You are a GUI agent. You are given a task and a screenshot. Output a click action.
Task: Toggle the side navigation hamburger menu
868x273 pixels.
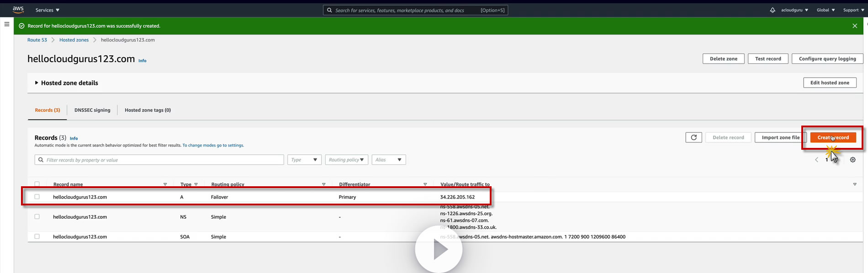(x=7, y=24)
